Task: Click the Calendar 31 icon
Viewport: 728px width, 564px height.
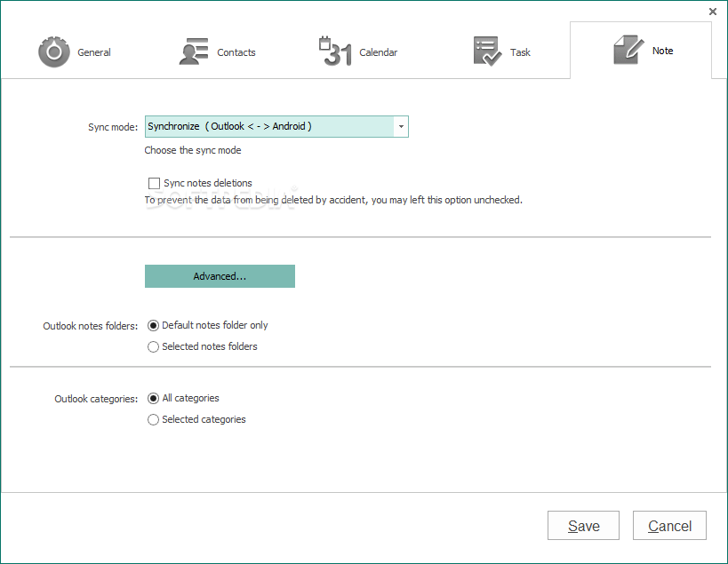Action: click(x=335, y=51)
